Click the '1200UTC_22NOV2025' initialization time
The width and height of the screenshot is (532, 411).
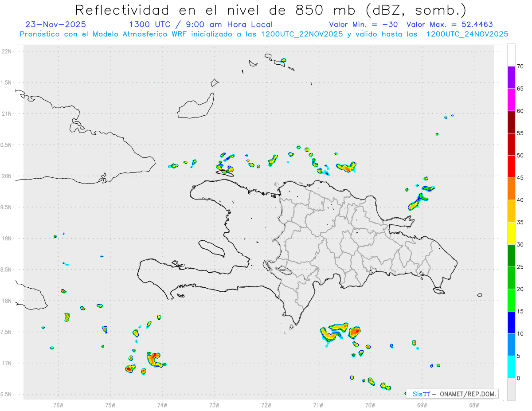tap(301, 34)
